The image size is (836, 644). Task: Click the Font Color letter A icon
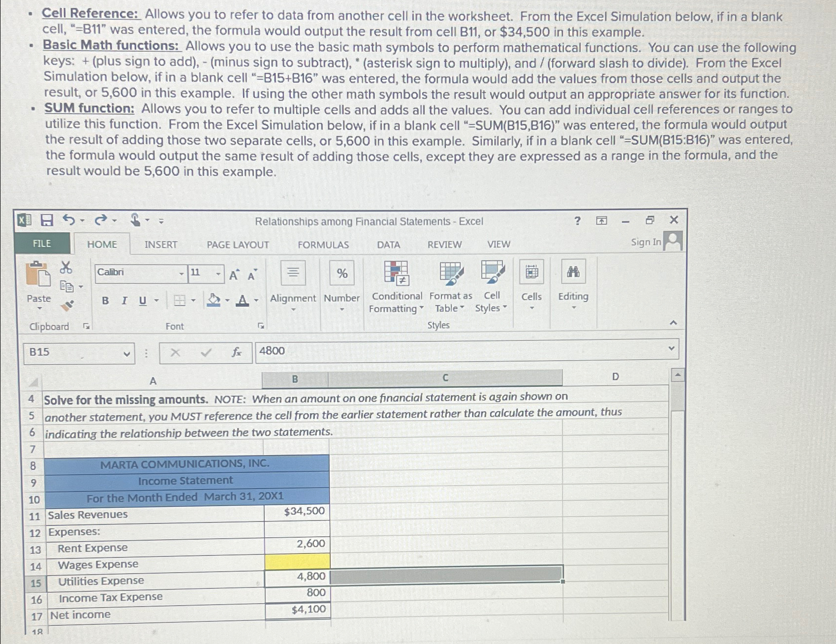point(243,300)
